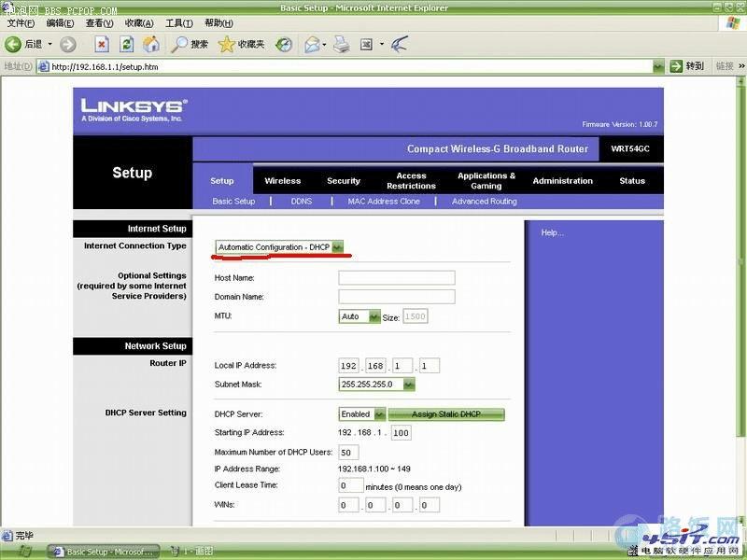Screen dimensions: 747x560
Task: Click the Media/History round toolbar icon
Action: pyautogui.click(x=284, y=44)
